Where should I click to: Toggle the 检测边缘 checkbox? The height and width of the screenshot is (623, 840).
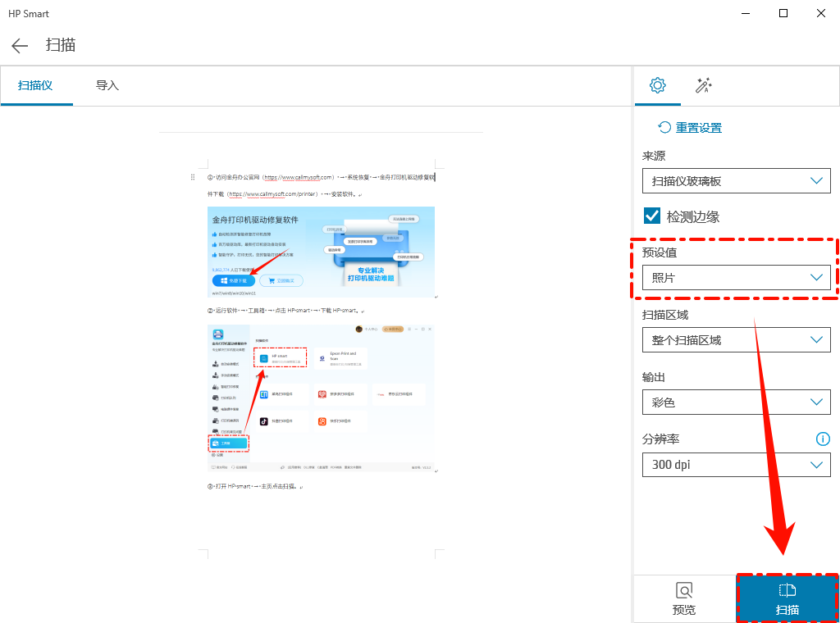(x=652, y=216)
